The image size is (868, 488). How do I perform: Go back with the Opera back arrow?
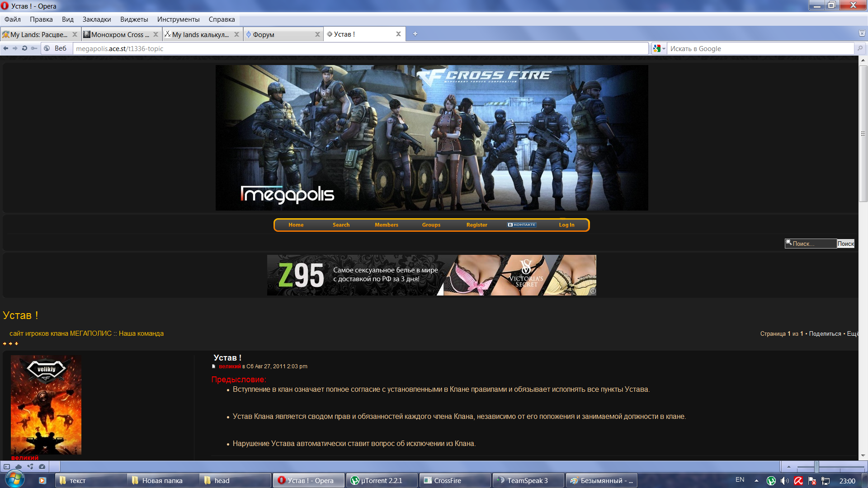[x=5, y=48]
